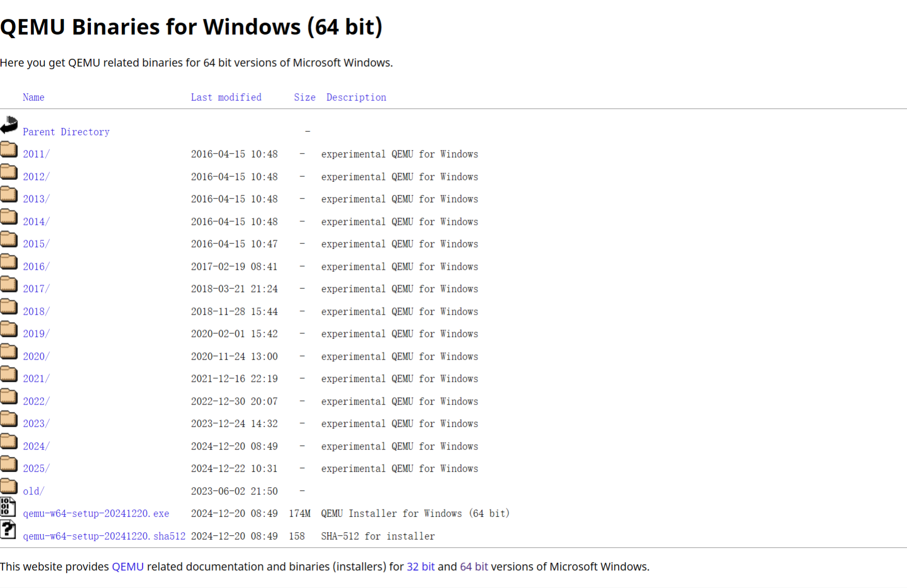
Task: Open the 2017/ directory link
Action: pyautogui.click(x=36, y=289)
